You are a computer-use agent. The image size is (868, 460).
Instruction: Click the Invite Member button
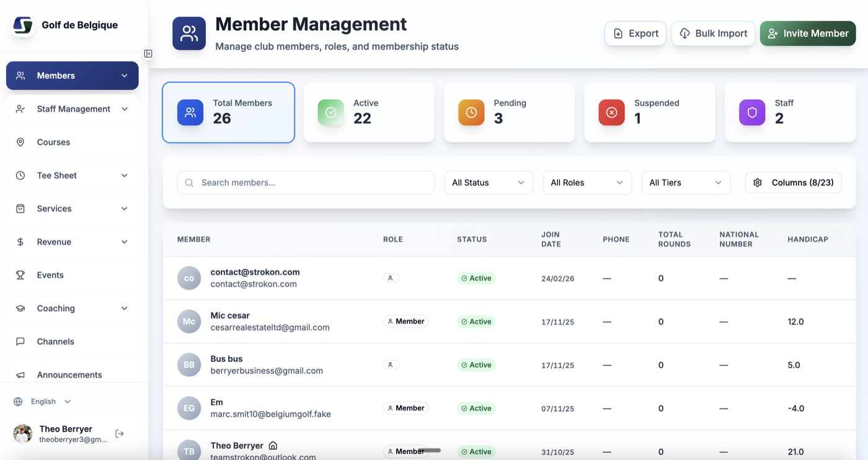click(x=808, y=33)
